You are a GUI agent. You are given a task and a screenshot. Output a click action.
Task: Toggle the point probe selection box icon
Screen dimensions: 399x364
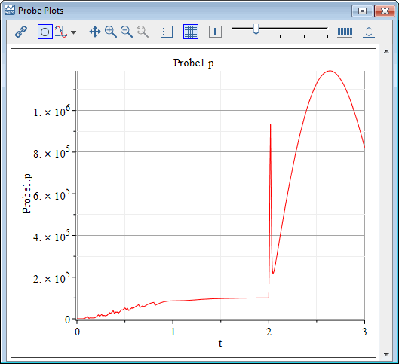[x=45, y=32]
